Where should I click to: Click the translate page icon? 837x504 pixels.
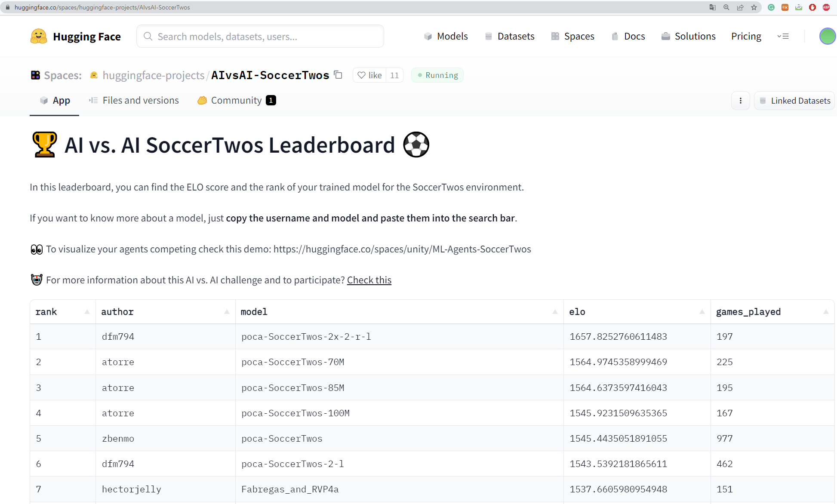[x=713, y=7]
